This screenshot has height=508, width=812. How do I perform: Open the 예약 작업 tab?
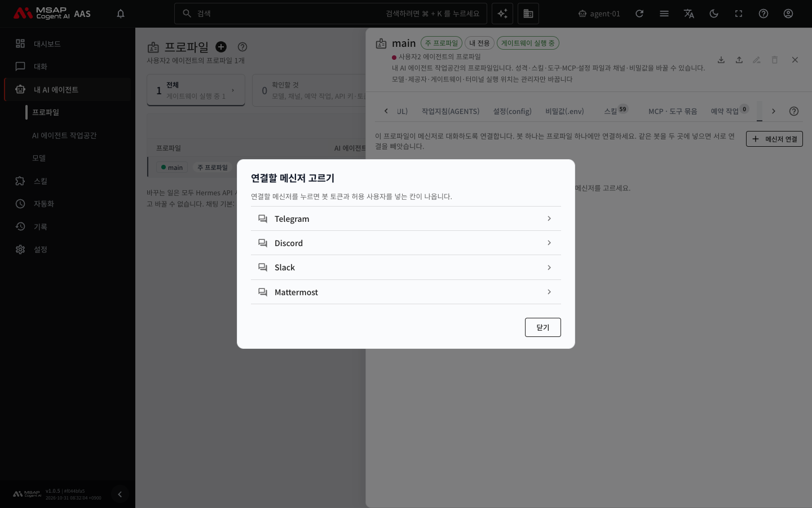(730, 111)
